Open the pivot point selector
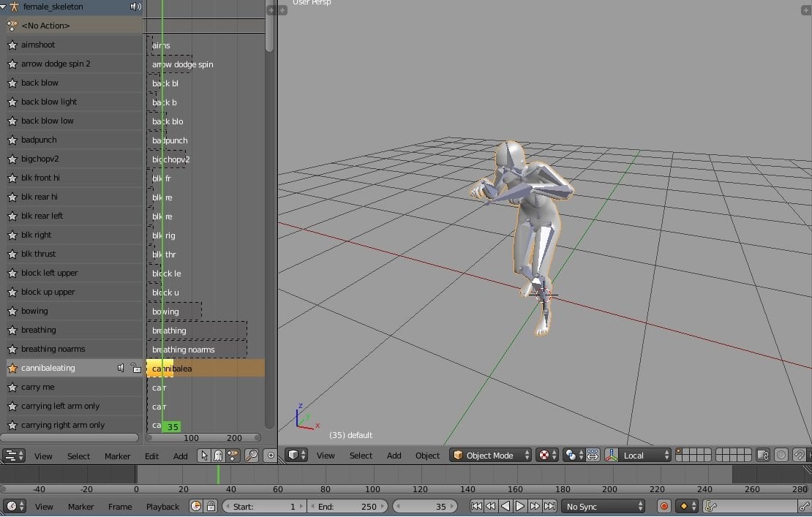Image resolution: width=812 pixels, height=517 pixels. pos(574,456)
